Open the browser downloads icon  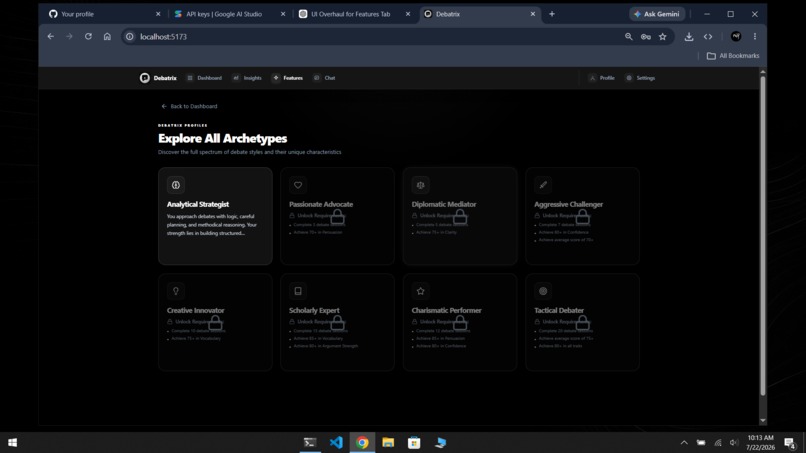[689, 37]
